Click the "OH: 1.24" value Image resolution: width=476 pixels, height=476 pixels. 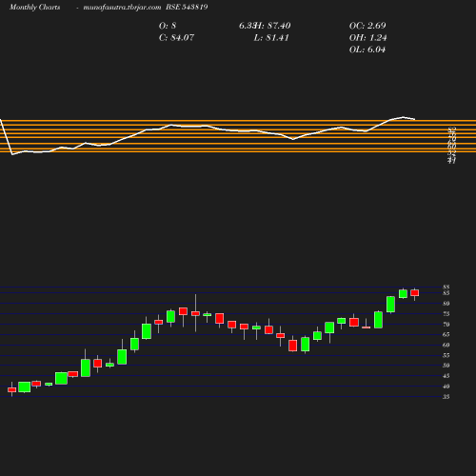coord(367,37)
